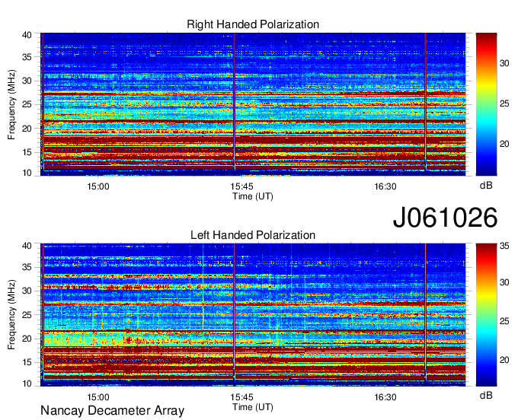
Task: Click the 25 frequency tick on the left-handed plot
Action: [x=27, y=315]
